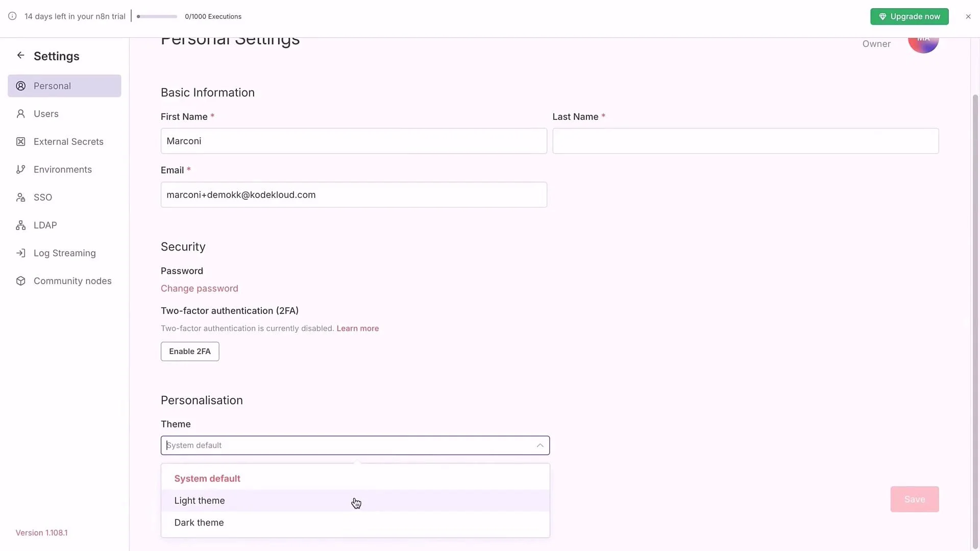980x551 pixels.
Task: Click the Password label
Action: tap(182, 271)
